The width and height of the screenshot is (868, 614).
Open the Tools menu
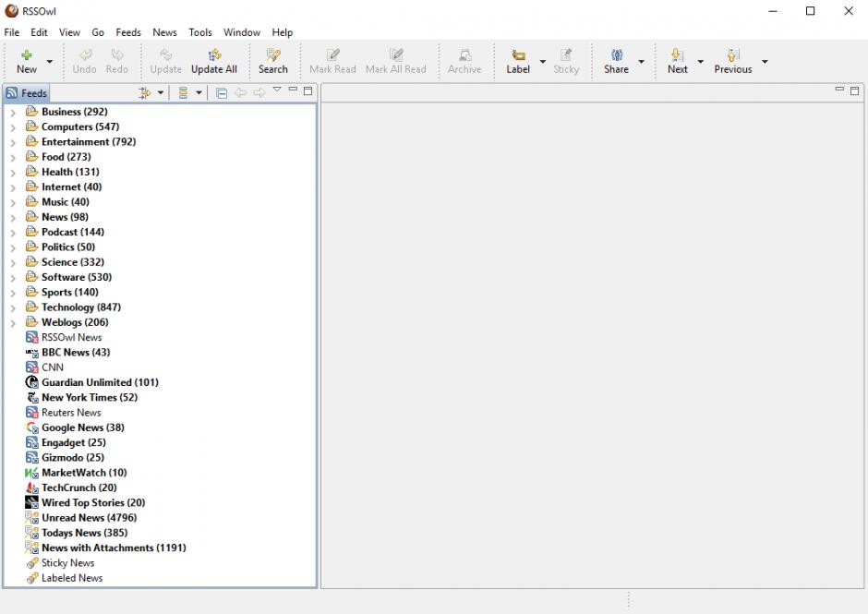200,32
